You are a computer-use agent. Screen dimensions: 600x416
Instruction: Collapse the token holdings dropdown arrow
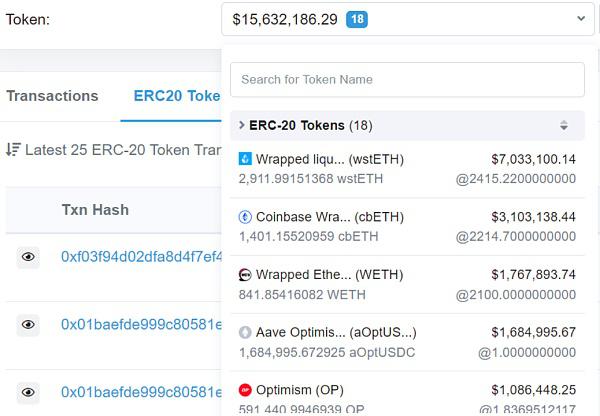point(581,18)
